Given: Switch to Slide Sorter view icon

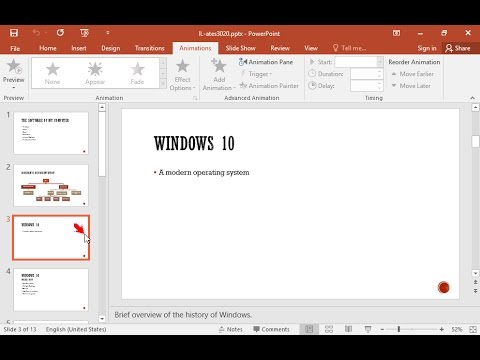Looking at the screenshot, I should pos(329,329).
